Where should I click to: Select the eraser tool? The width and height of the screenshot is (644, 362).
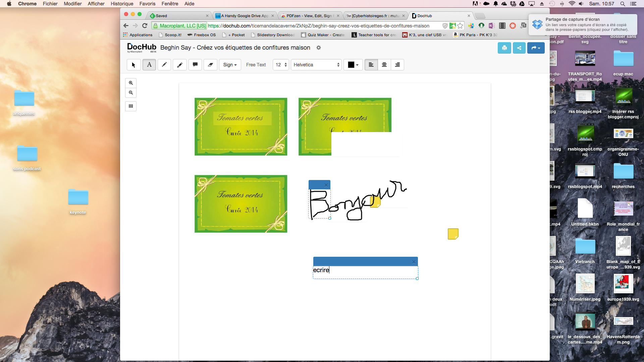coord(210,65)
